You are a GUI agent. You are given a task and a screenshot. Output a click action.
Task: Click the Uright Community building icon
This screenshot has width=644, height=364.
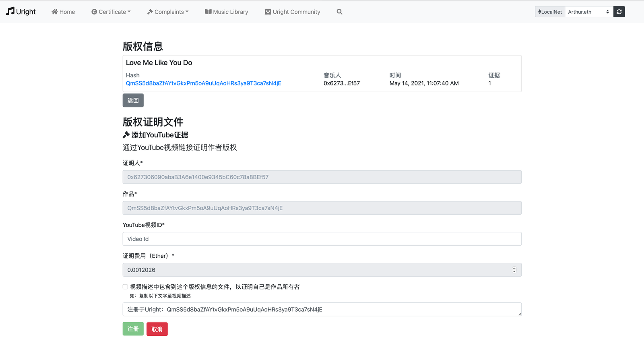click(x=268, y=12)
